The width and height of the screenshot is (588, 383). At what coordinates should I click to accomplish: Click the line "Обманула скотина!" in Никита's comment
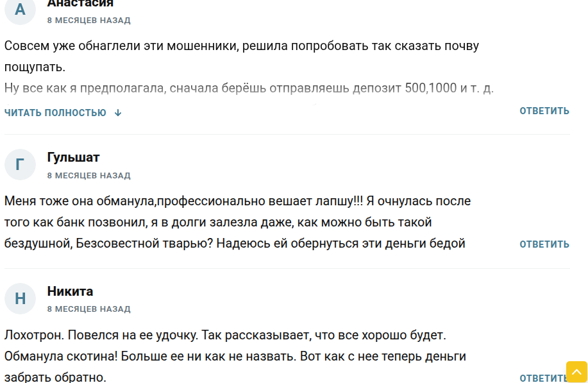tap(235, 356)
